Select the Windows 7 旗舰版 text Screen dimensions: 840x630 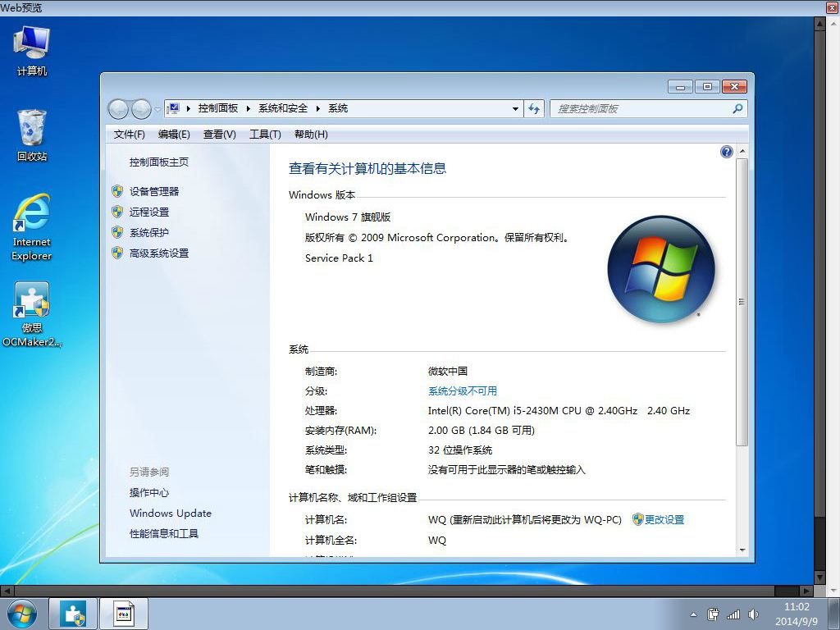(348, 217)
